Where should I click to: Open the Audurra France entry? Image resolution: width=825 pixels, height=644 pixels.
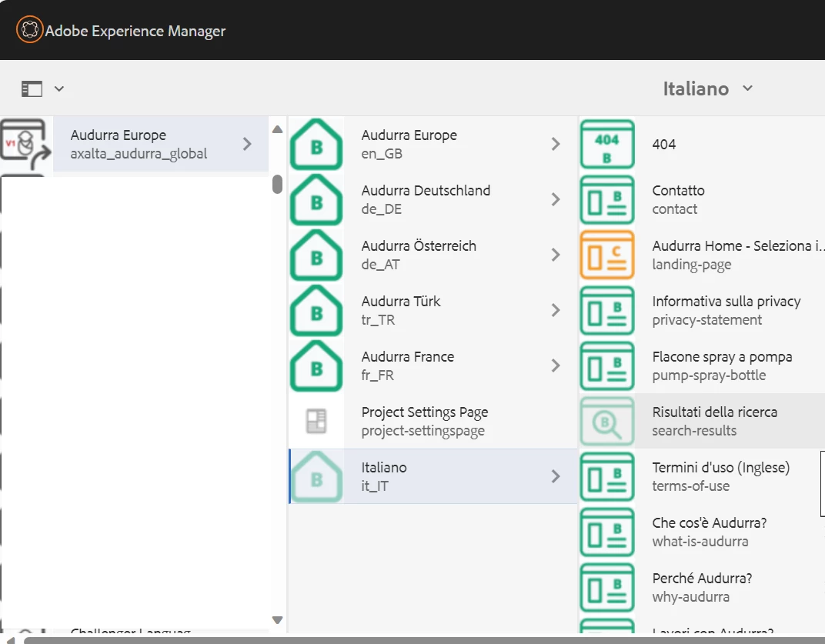tap(433, 365)
